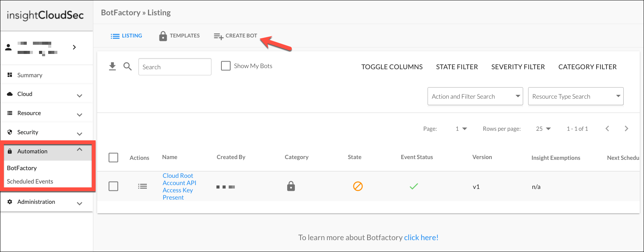The height and width of the screenshot is (252, 644).
Task: Open BotFactory in the sidebar
Action: [22, 168]
